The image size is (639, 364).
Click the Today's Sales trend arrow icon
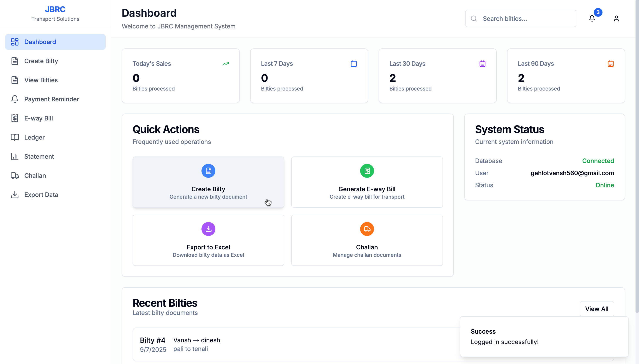coord(225,64)
